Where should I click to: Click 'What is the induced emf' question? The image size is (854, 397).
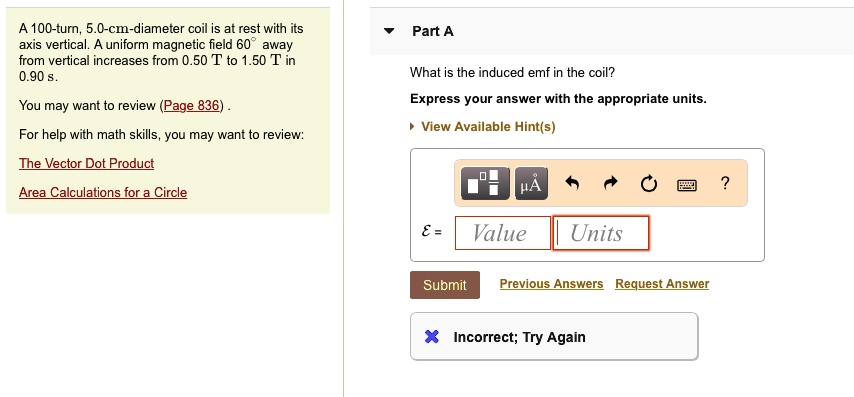pos(513,72)
